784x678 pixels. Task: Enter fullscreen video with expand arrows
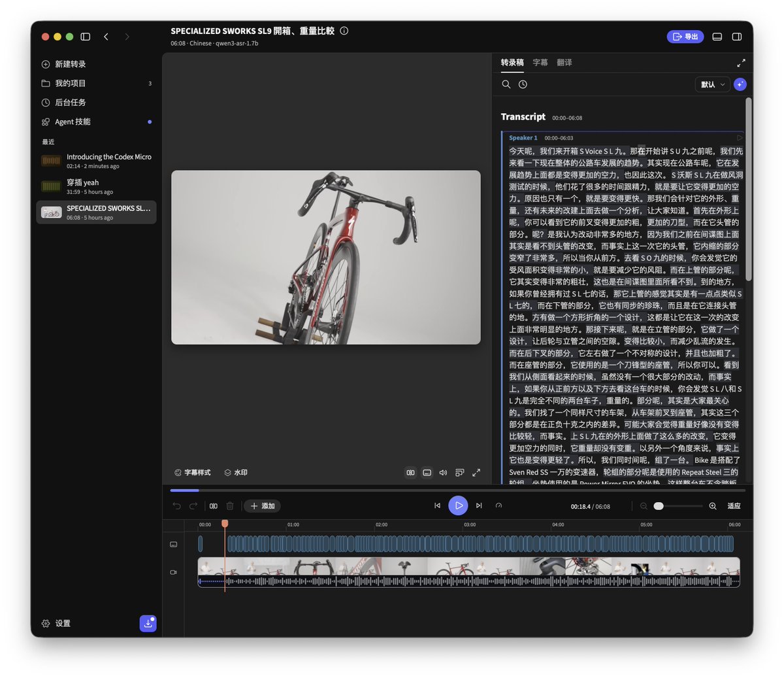pos(476,473)
